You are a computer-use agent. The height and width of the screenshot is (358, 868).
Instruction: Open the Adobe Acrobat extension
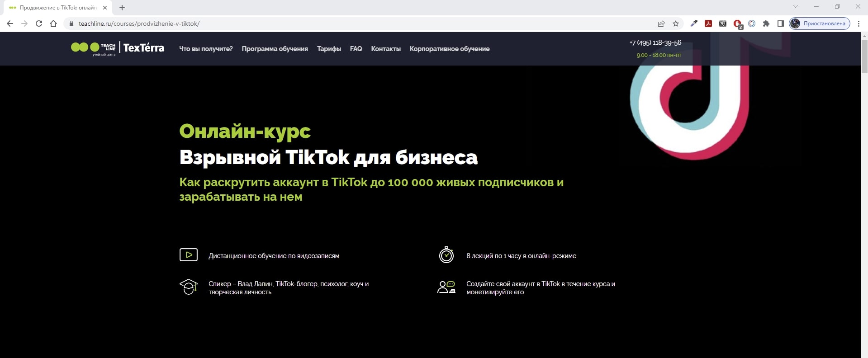(708, 24)
